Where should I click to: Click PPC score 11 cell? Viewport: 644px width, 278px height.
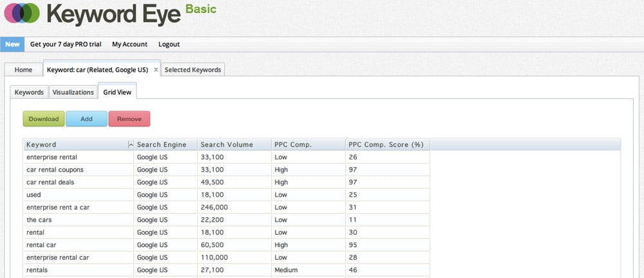click(x=388, y=220)
